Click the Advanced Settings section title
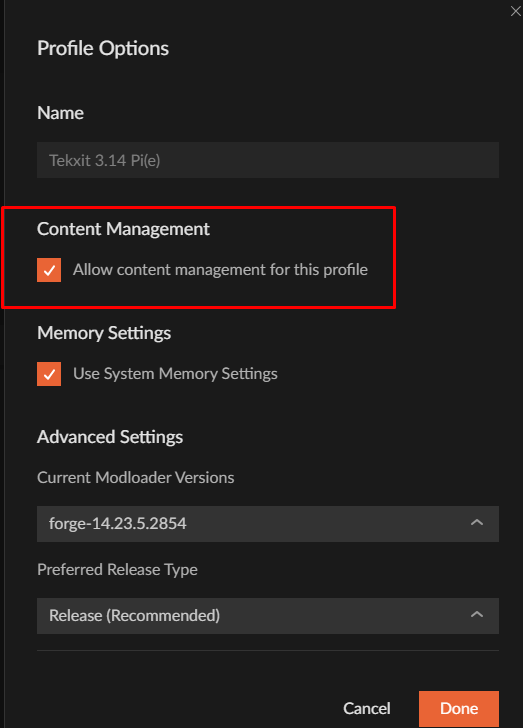 [110, 437]
